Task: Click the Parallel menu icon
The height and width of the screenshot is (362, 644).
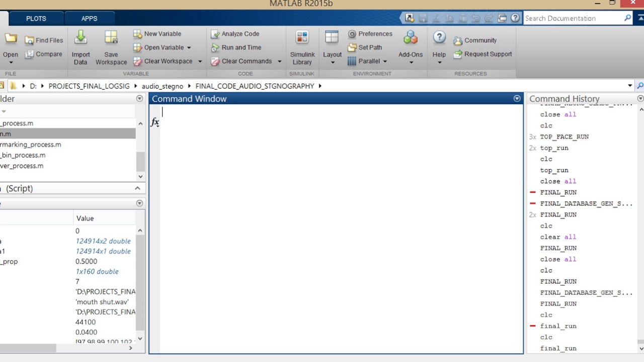Action: pos(352,61)
